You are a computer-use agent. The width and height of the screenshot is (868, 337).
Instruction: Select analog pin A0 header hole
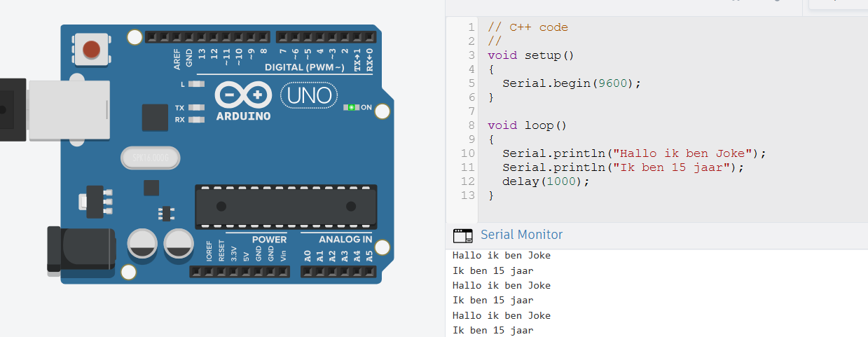coord(307,271)
